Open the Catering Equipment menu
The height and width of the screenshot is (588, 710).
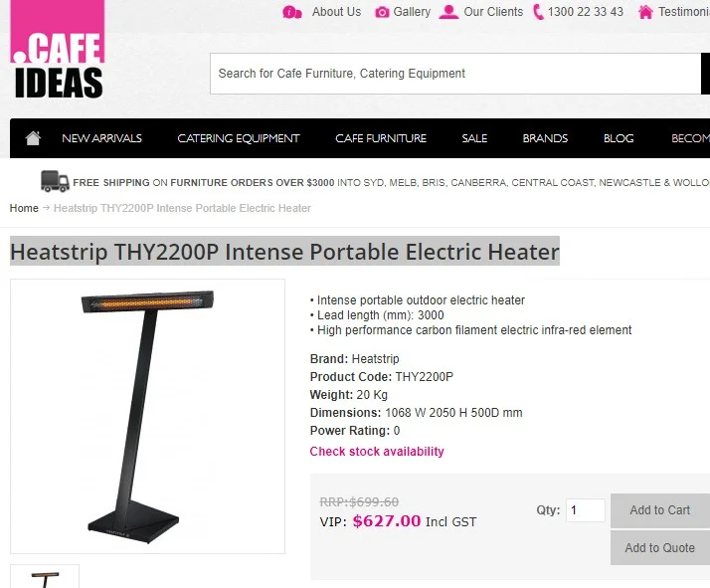click(x=239, y=138)
